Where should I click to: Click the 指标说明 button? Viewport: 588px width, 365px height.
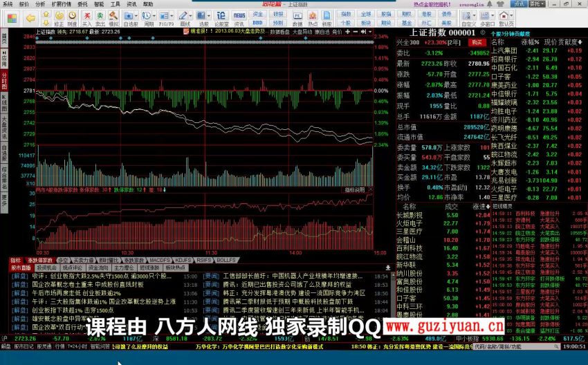(355, 190)
